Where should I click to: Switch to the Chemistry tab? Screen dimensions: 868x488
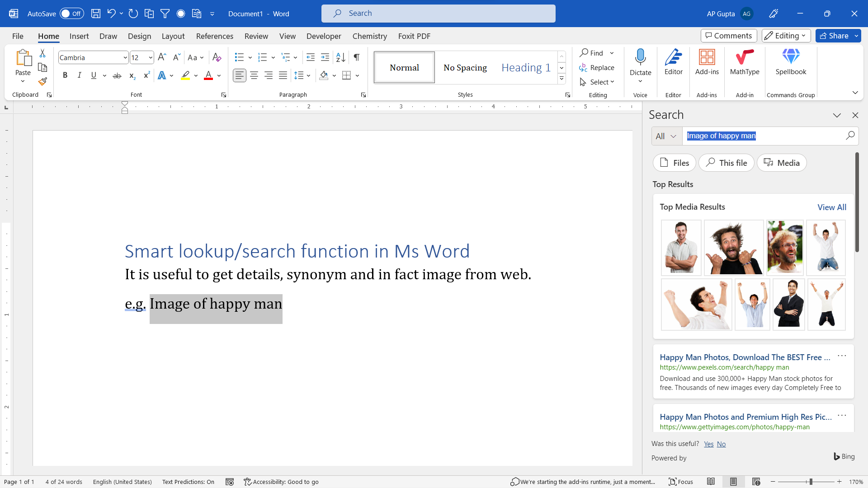(369, 36)
